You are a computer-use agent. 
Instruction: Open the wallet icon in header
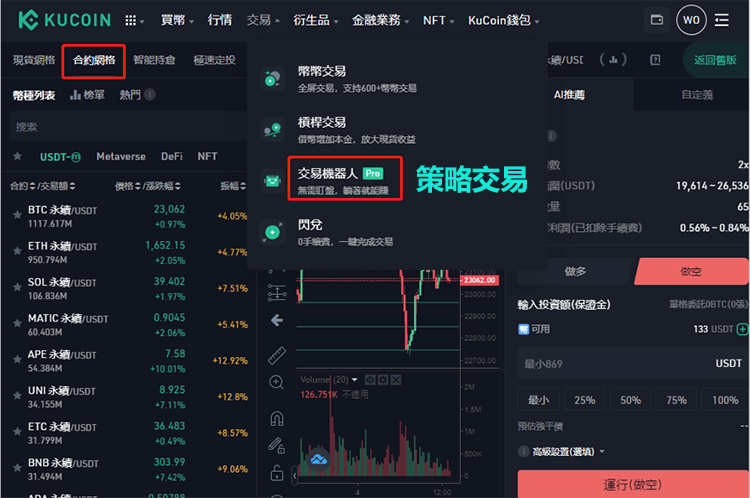(656, 20)
